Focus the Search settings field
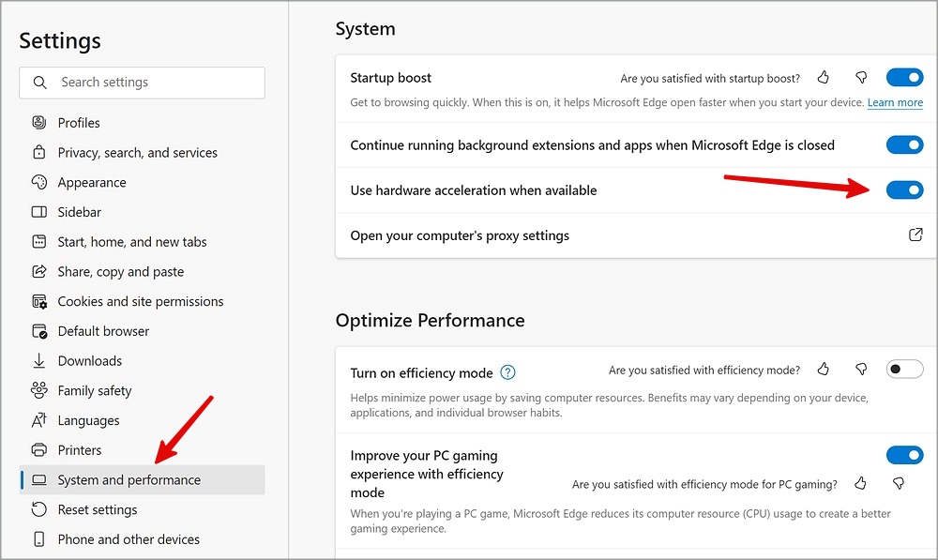This screenshot has height=560, width=938. click(142, 83)
